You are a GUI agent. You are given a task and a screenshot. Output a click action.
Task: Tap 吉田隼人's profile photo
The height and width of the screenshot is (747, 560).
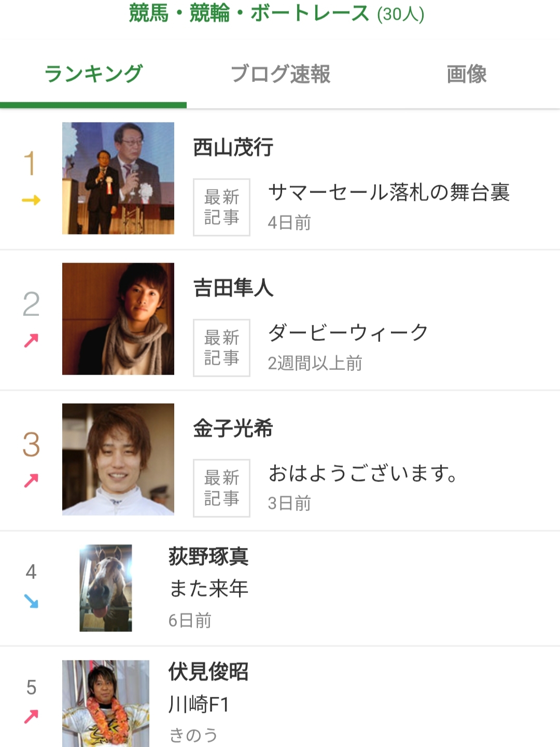click(118, 319)
